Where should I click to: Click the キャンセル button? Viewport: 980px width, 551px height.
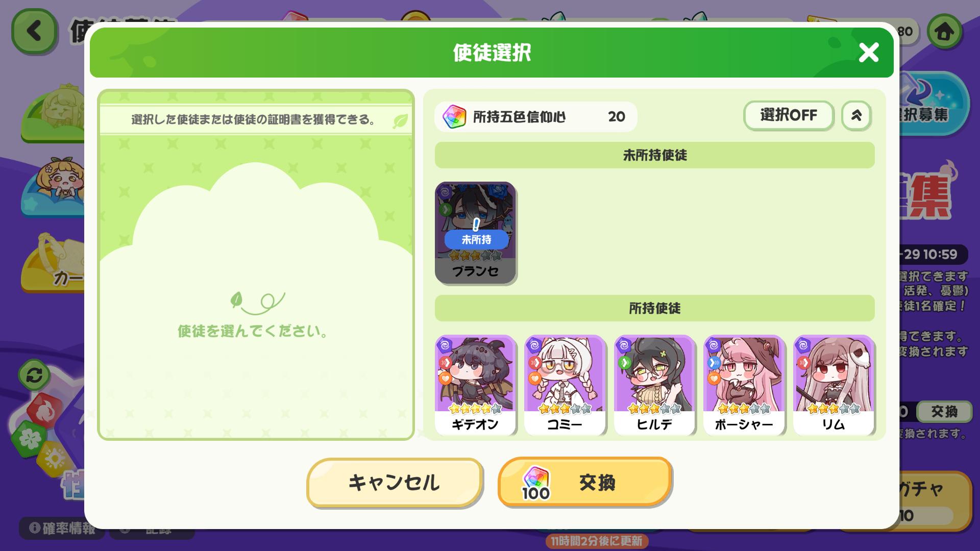(x=395, y=482)
